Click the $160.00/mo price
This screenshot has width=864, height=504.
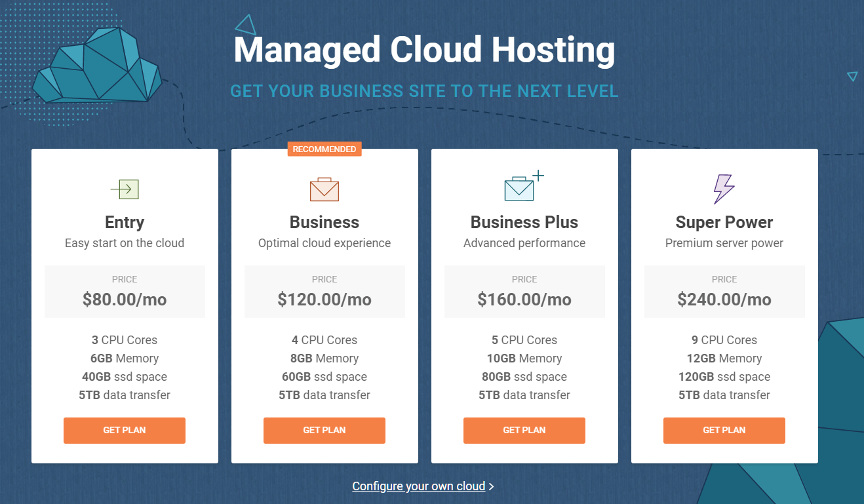coord(524,300)
